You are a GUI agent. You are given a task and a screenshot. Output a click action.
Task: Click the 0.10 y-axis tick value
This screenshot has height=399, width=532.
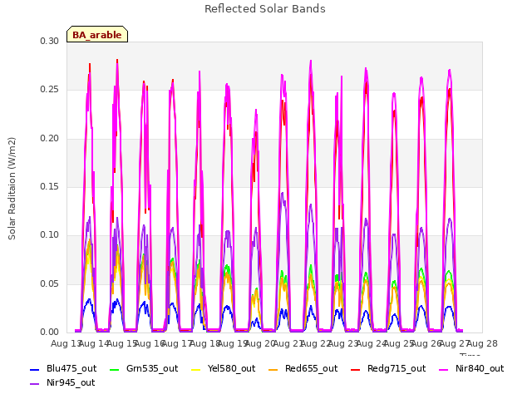pos(50,234)
